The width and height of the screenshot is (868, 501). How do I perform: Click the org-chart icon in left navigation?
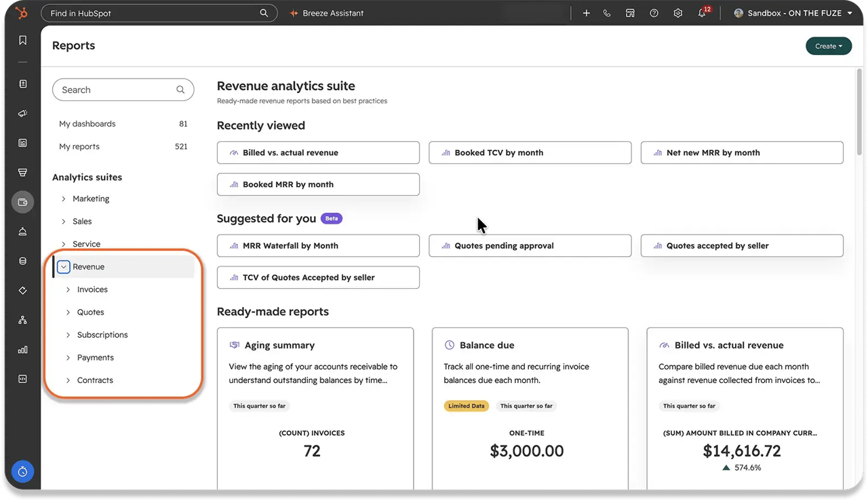point(22,320)
